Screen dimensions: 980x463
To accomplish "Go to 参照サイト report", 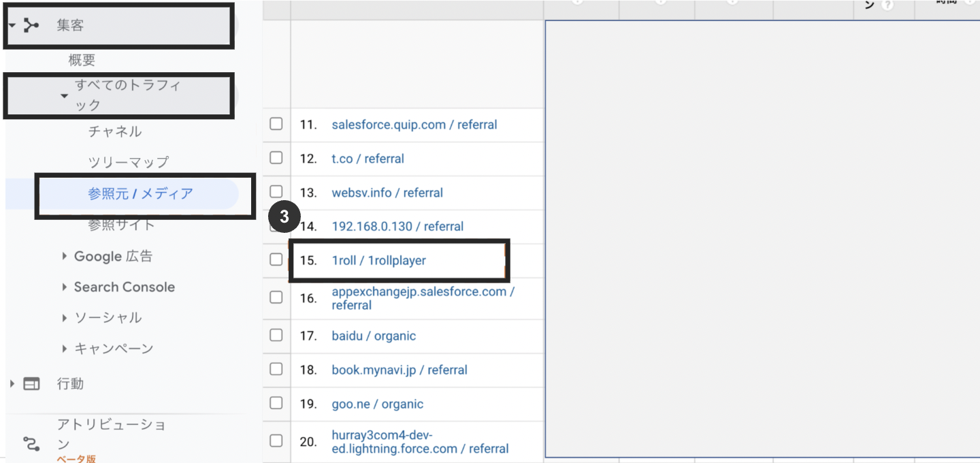I will click(121, 225).
